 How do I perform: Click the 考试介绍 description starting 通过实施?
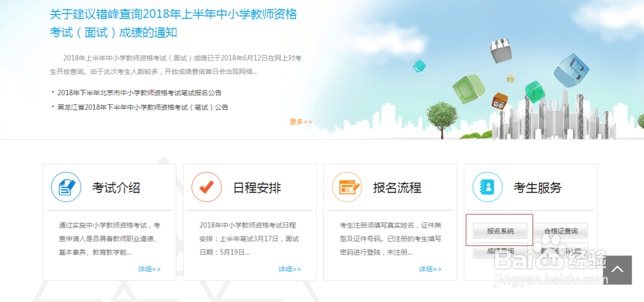tap(109, 239)
